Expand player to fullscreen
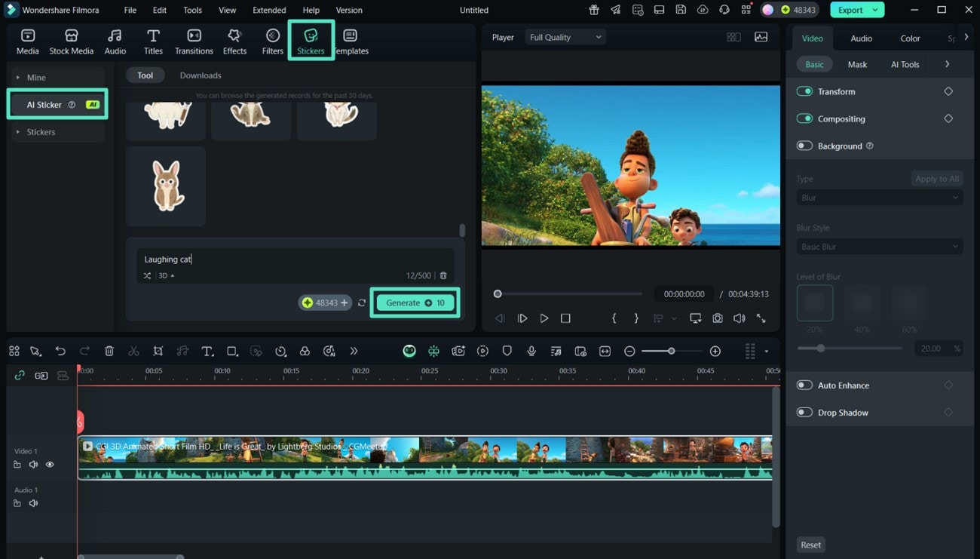980x559 pixels. [x=761, y=318]
